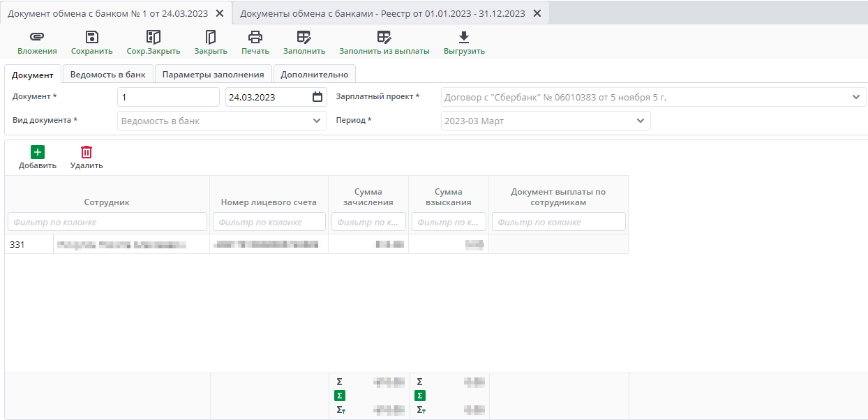Expand the Вид документа dropdown
The height and width of the screenshot is (420, 868).
tap(317, 121)
